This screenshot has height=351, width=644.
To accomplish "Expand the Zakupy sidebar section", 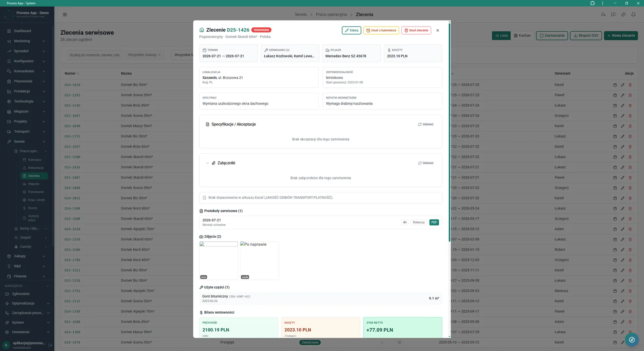I will tap(27, 256).
